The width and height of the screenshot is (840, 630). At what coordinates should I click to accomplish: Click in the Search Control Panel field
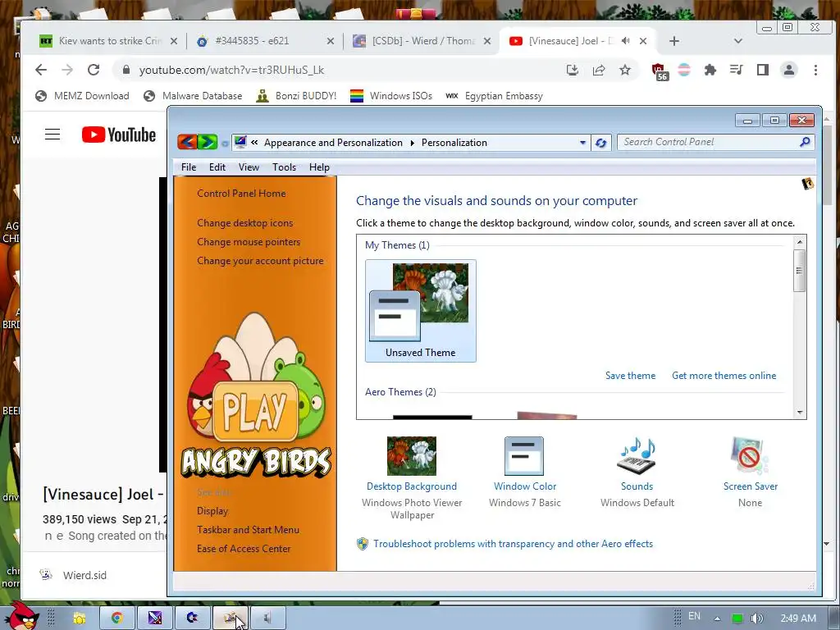pos(707,142)
